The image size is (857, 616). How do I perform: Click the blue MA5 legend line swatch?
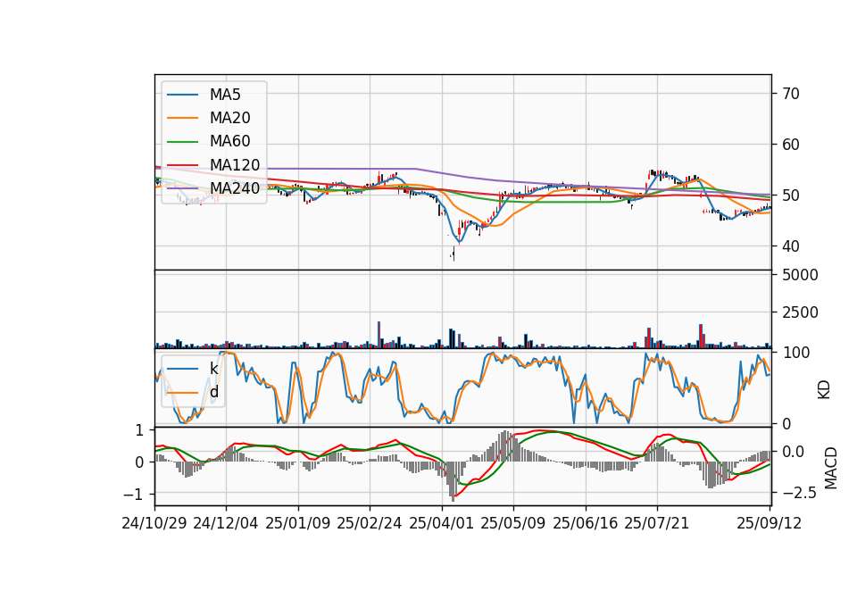(x=182, y=96)
